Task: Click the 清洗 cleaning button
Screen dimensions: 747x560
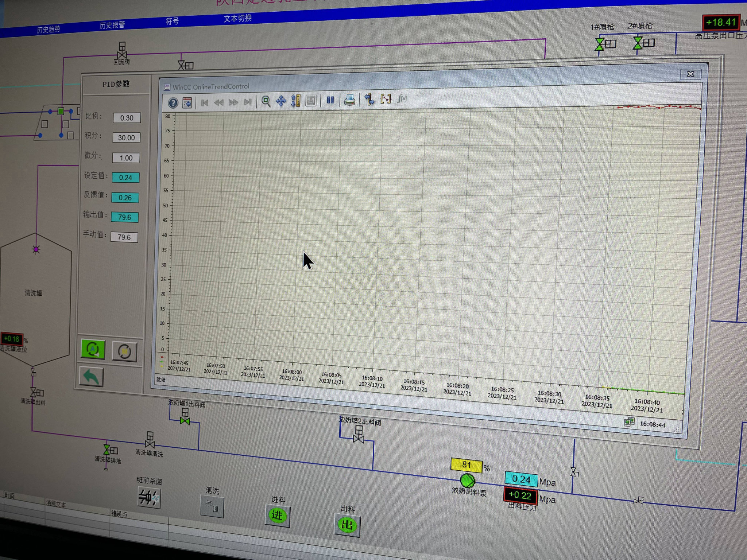Action: [212, 506]
